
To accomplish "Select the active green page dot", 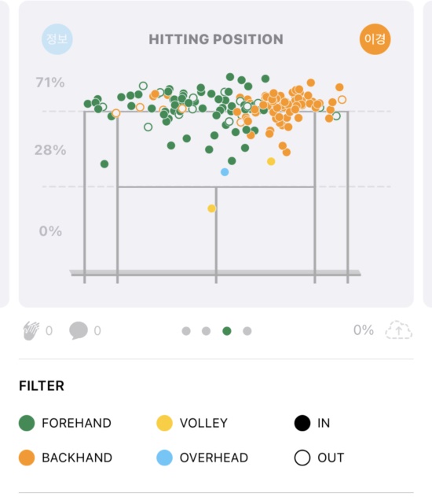I will tap(227, 331).
